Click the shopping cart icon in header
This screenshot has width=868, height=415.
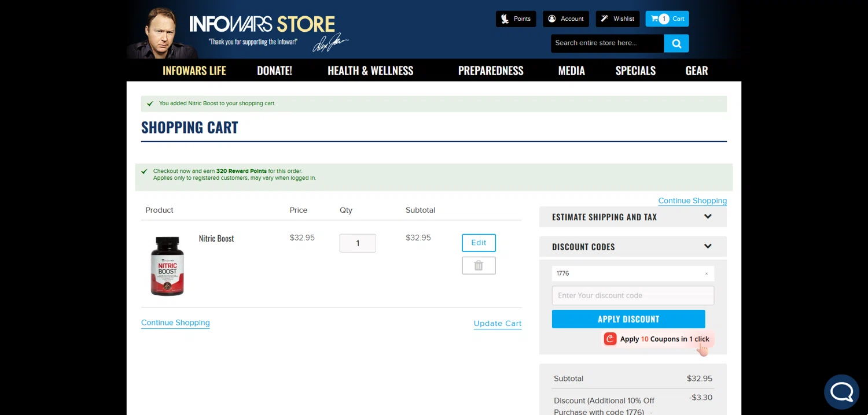654,19
